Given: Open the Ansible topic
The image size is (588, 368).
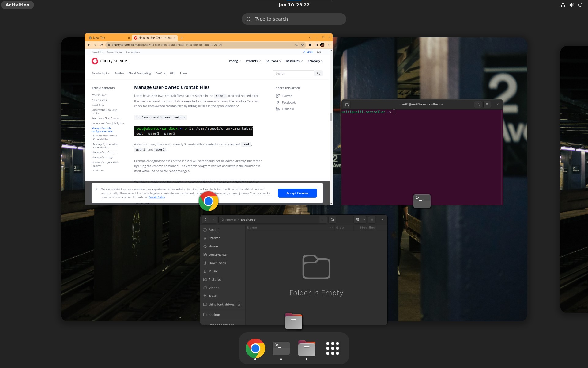Looking at the screenshot, I should pyautogui.click(x=119, y=73).
